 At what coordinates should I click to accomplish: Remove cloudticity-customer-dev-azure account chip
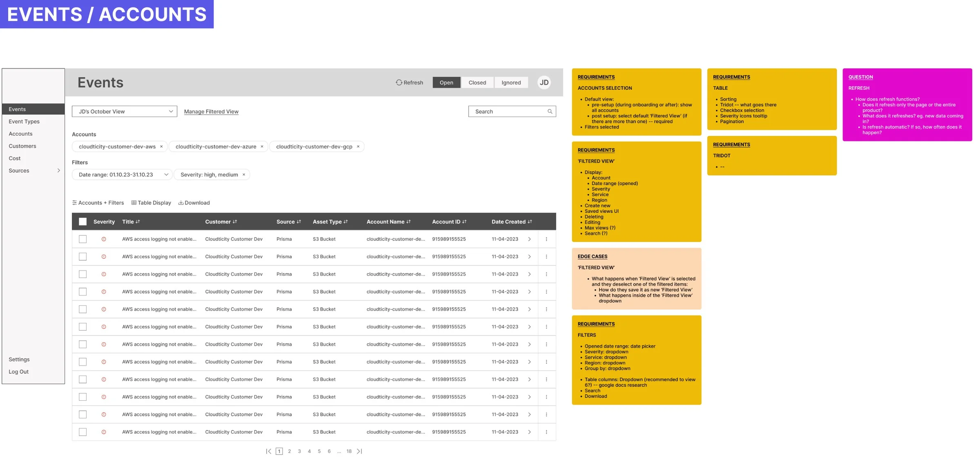(x=262, y=146)
